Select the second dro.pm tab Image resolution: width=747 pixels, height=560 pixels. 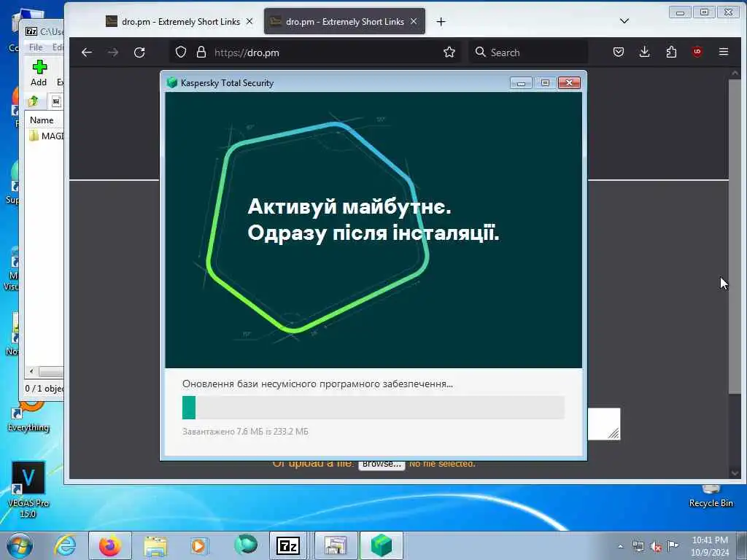[344, 21]
